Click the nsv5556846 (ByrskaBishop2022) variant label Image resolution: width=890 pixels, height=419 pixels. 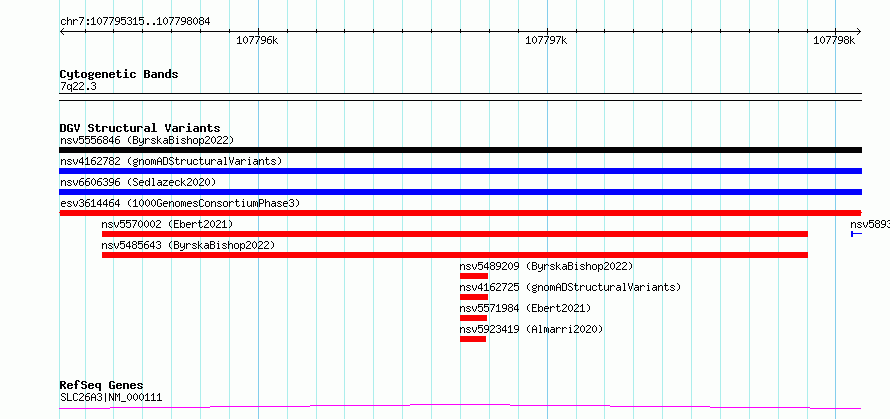pos(146,140)
